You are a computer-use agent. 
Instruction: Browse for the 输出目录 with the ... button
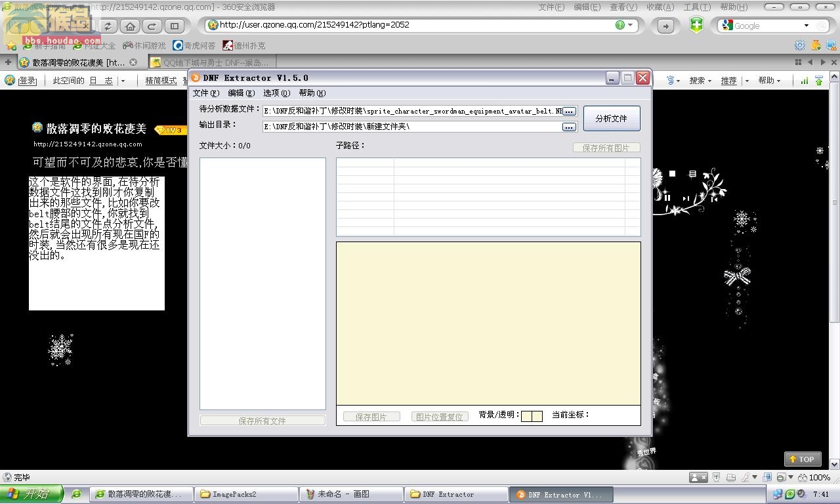pyautogui.click(x=569, y=127)
